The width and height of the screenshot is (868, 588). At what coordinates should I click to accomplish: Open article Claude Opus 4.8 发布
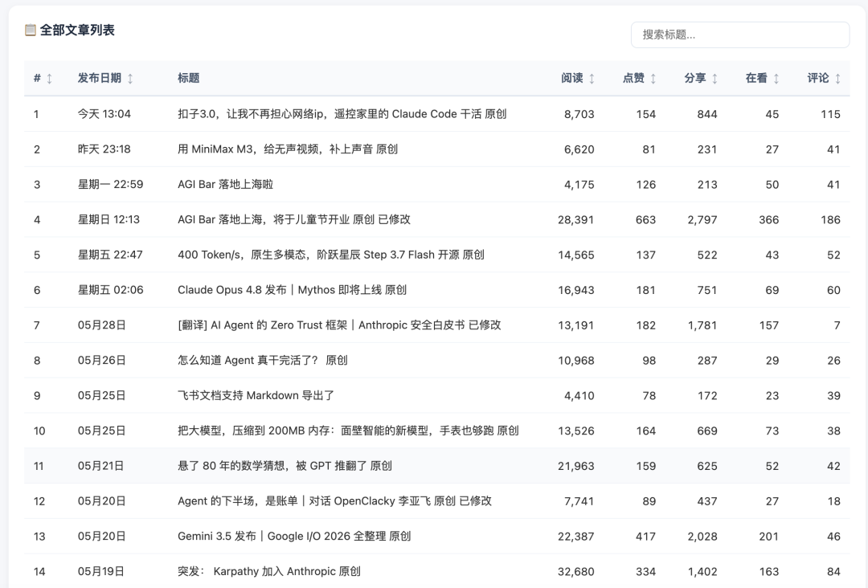click(x=293, y=290)
